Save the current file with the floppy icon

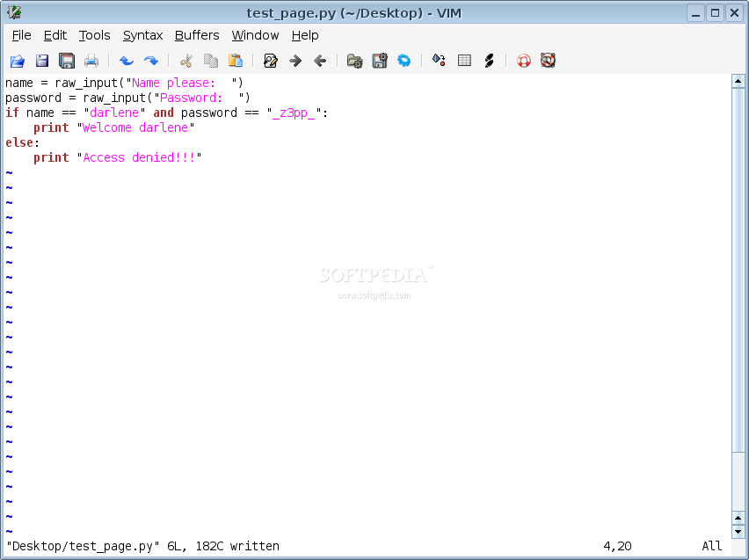coord(42,61)
